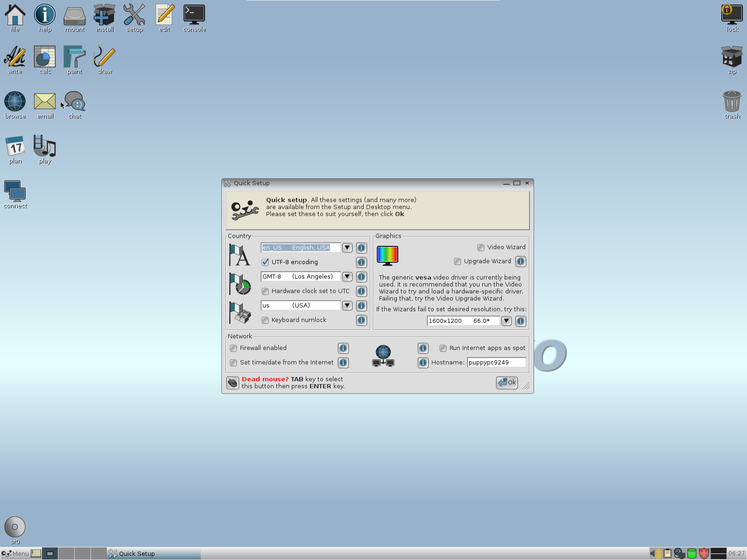Open the mount drives desktop icon
The image size is (747, 560).
(x=75, y=18)
